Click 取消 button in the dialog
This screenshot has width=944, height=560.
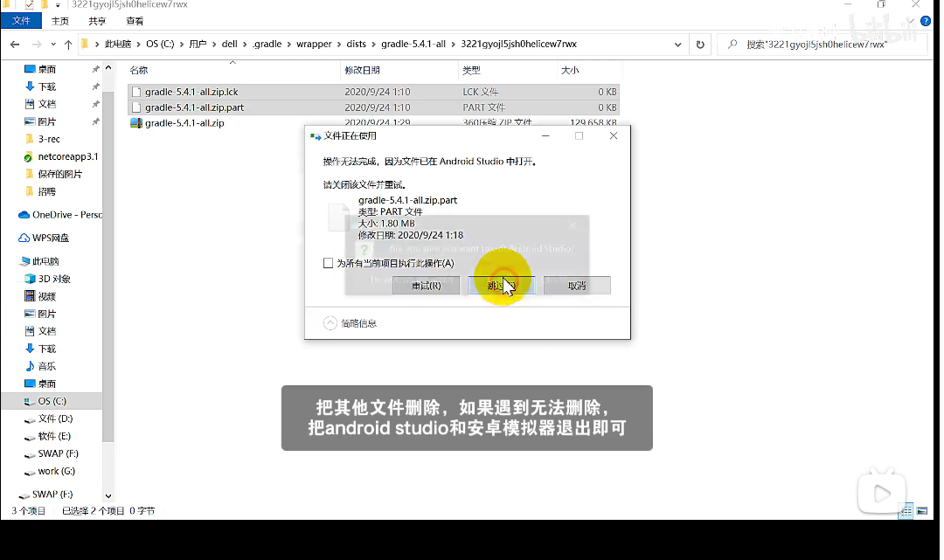(x=577, y=286)
